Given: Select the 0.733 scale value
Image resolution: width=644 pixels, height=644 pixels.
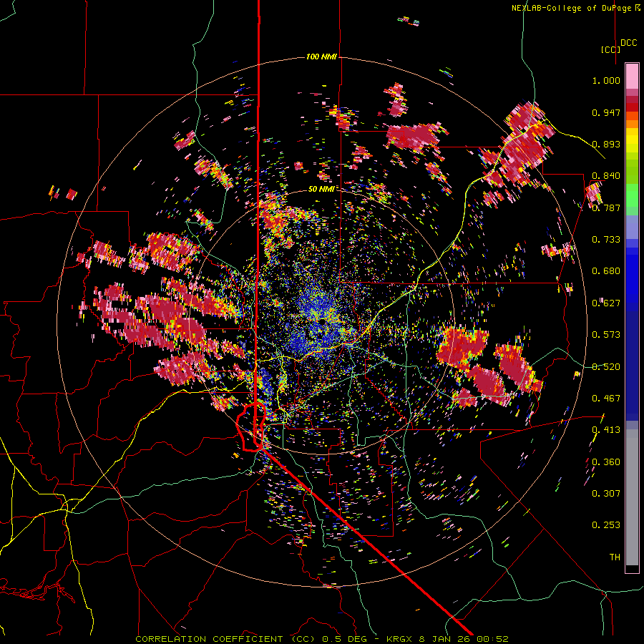Looking at the screenshot, I should [x=606, y=240].
